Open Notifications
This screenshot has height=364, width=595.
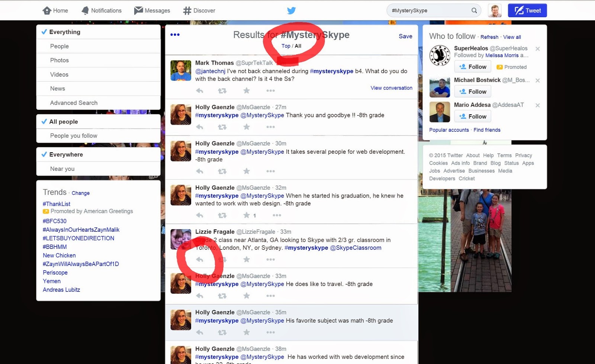coord(102,10)
